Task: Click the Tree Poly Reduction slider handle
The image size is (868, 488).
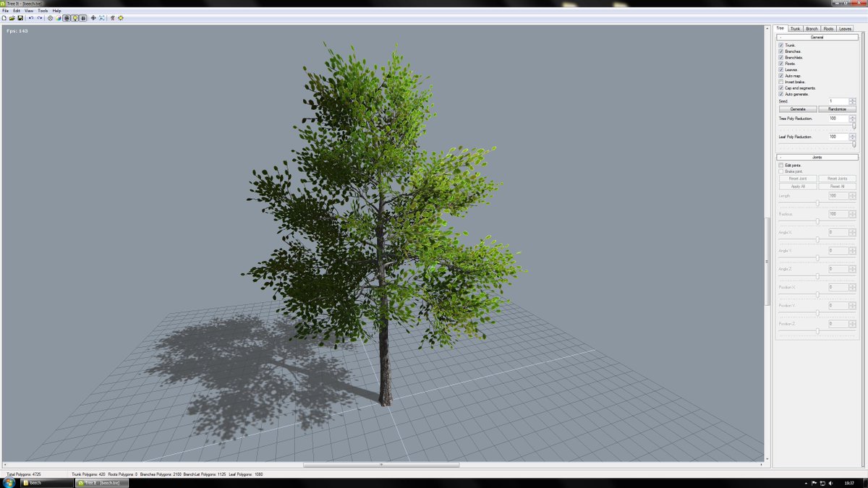Action: coord(854,125)
